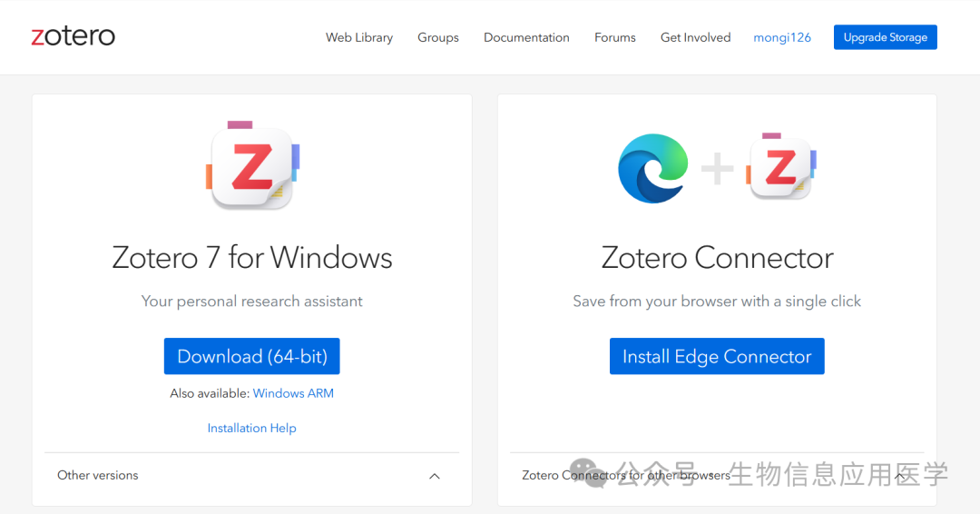Open the Web Library menu item
980x514 pixels.
coord(359,37)
